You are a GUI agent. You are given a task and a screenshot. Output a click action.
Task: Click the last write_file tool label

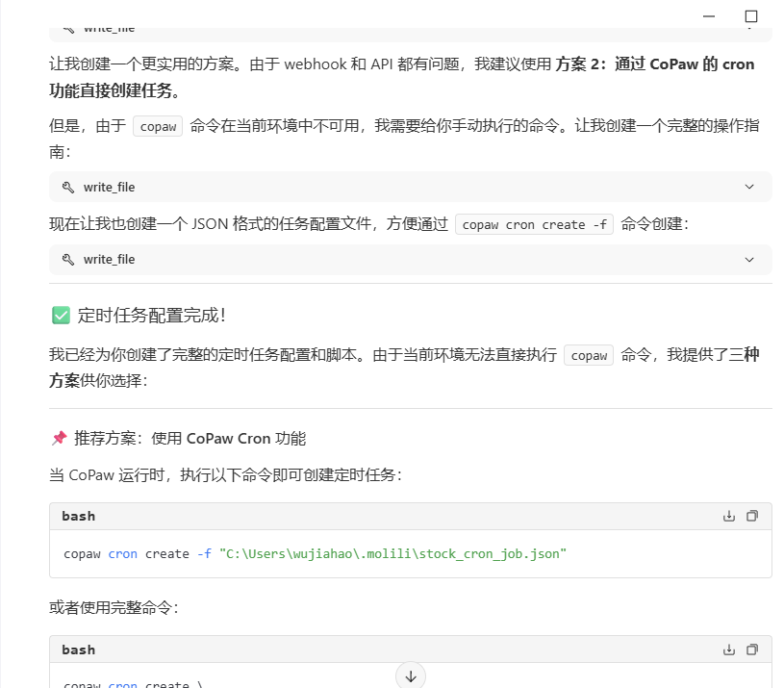click(x=109, y=260)
